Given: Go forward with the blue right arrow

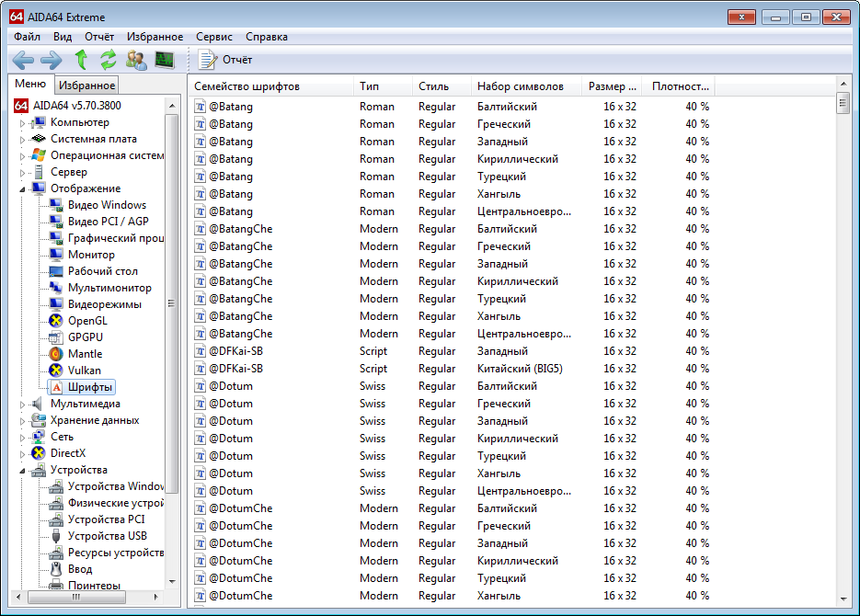Looking at the screenshot, I should coord(52,60).
